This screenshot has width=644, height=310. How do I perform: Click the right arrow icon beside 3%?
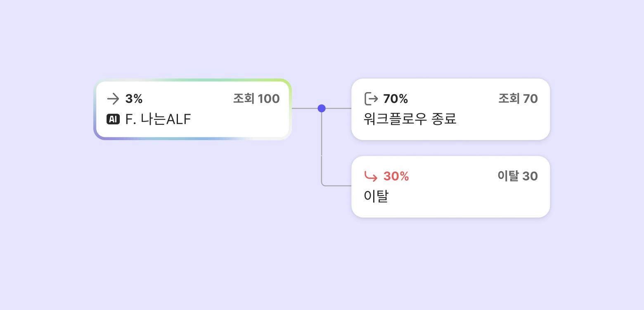(113, 99)
